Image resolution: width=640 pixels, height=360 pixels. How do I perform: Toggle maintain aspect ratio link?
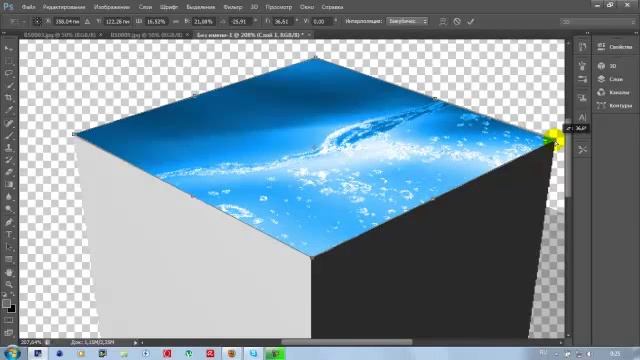[x=176, y=21]
